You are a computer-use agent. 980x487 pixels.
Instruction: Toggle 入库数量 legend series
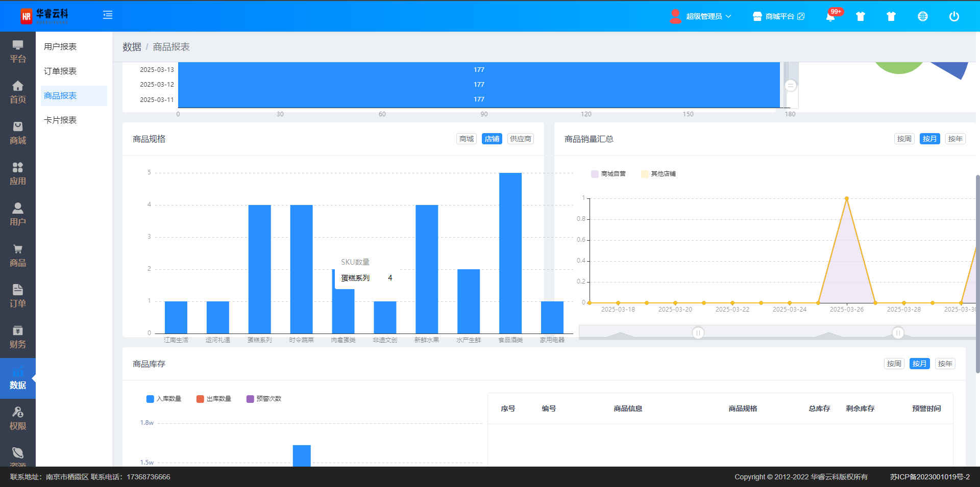(163, 399)
